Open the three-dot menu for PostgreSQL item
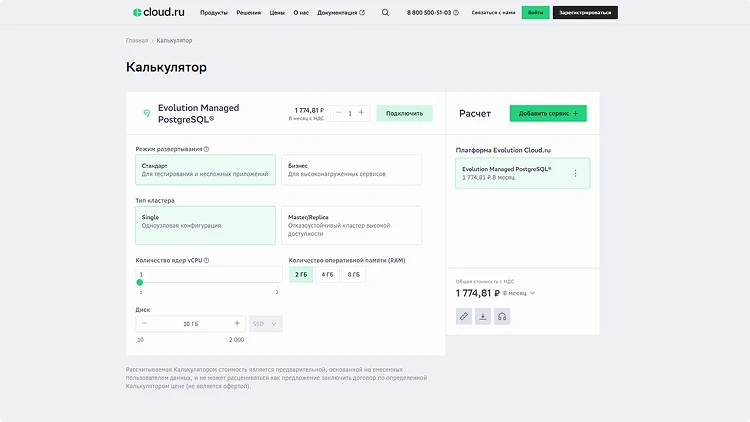The image size is (750, 422). pyautogui.click(x=575, y=173)
